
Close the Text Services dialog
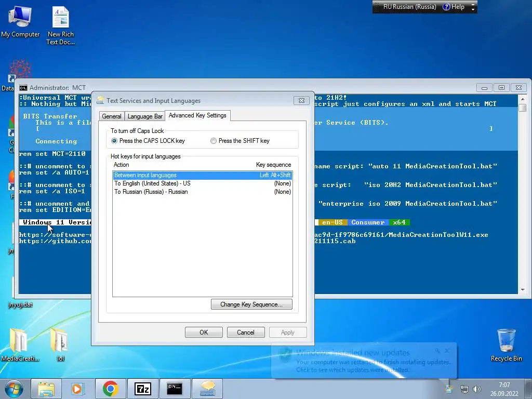pyautogui.click(x=301, y=100)
